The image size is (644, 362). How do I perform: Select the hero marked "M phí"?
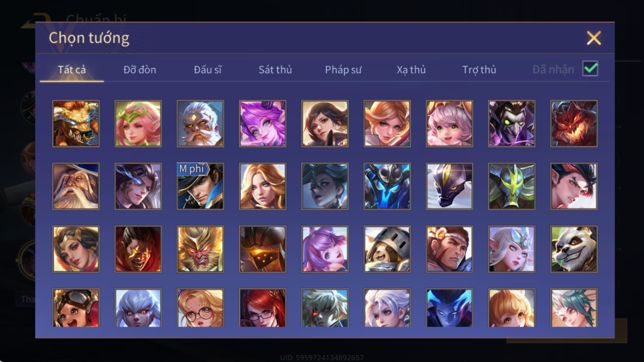coord(200,186)
